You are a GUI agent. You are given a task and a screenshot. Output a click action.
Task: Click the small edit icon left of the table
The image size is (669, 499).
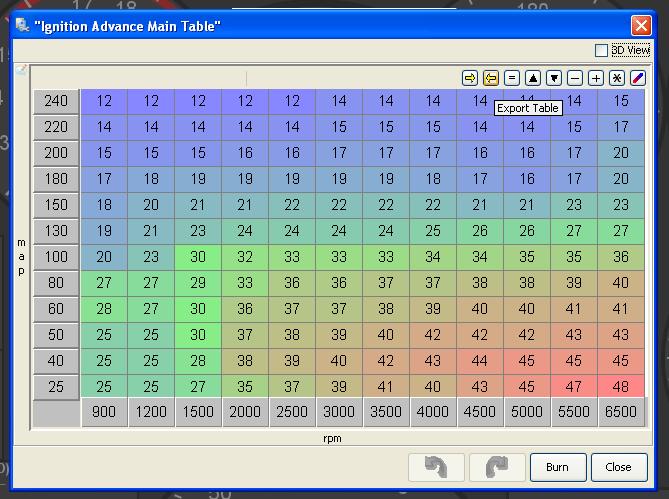(x=21, y=70)
